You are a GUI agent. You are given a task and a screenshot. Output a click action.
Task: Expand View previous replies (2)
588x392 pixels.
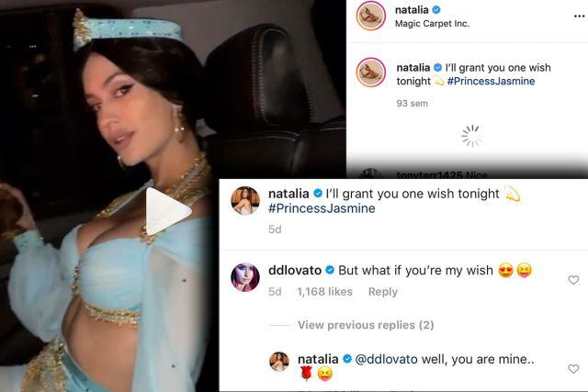[366, 325]
